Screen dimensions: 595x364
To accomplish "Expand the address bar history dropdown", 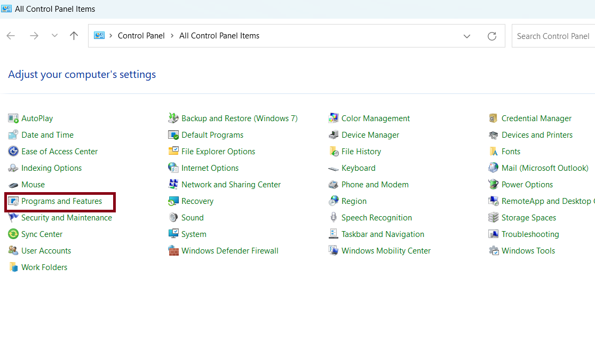I will tap(467, 36).
